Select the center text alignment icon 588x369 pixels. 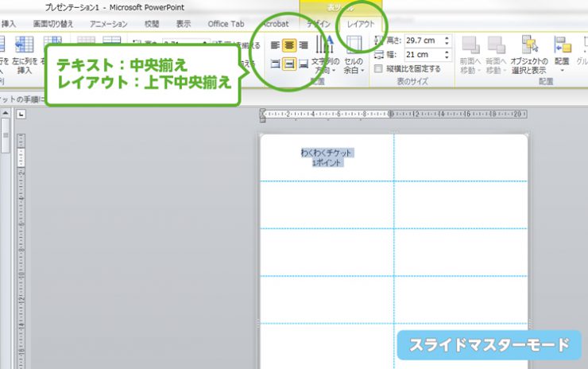[289, 45]
